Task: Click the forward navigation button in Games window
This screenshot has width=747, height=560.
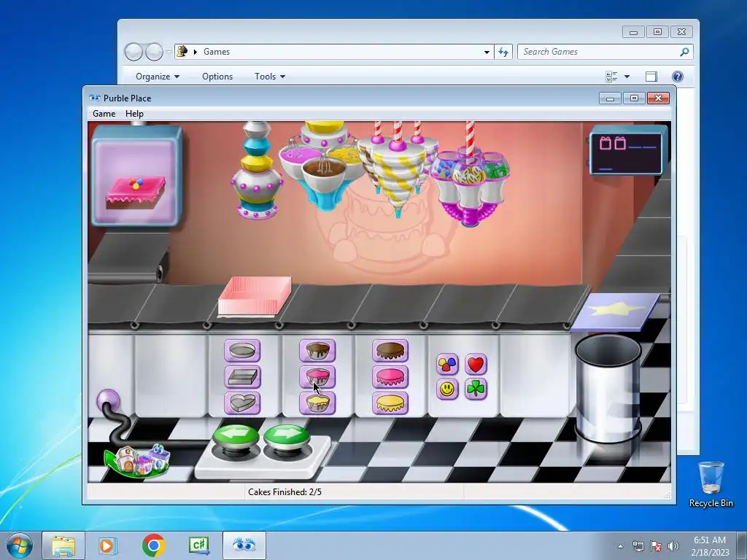Action: click(154, 52)
